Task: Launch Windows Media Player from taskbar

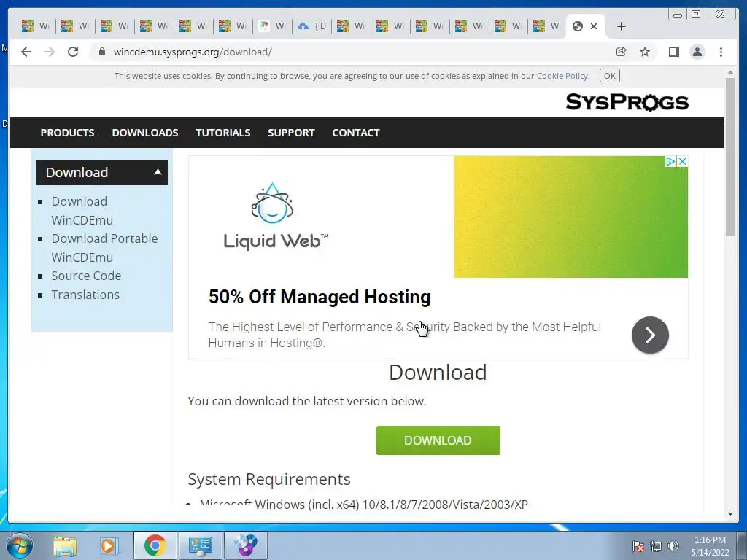Action: point(109,545)
